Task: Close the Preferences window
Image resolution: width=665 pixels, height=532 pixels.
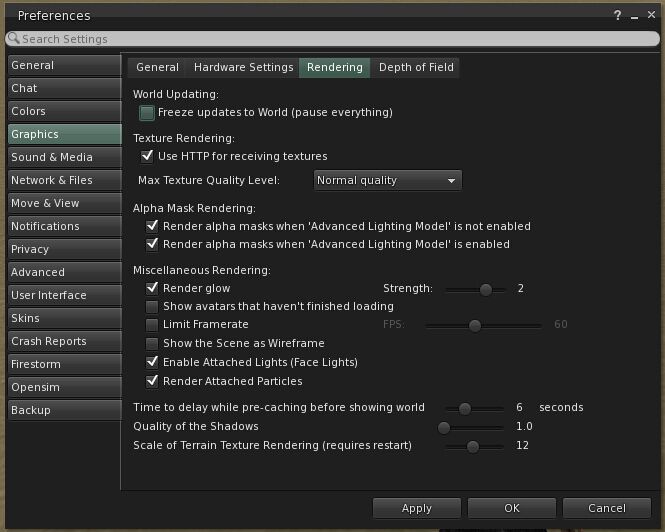Action: pos(651,15)
